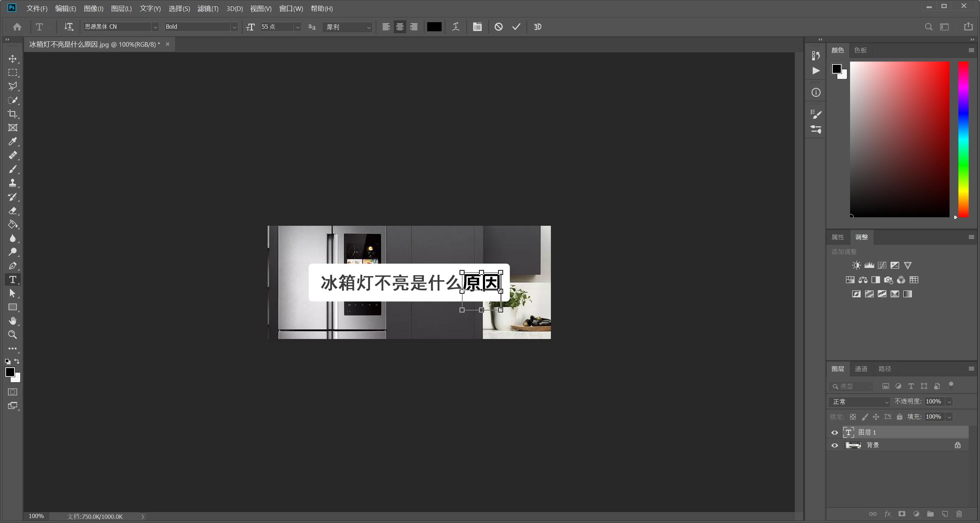Select the Text tool
The image size is (980, 523).
(12, 280)
